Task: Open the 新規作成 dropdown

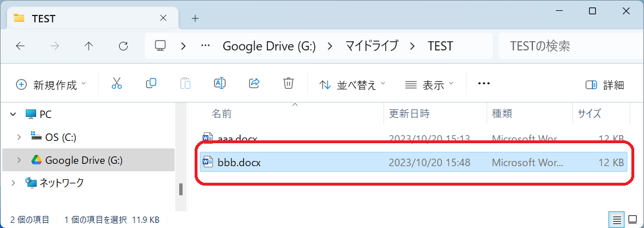Action: pos(52,85)
